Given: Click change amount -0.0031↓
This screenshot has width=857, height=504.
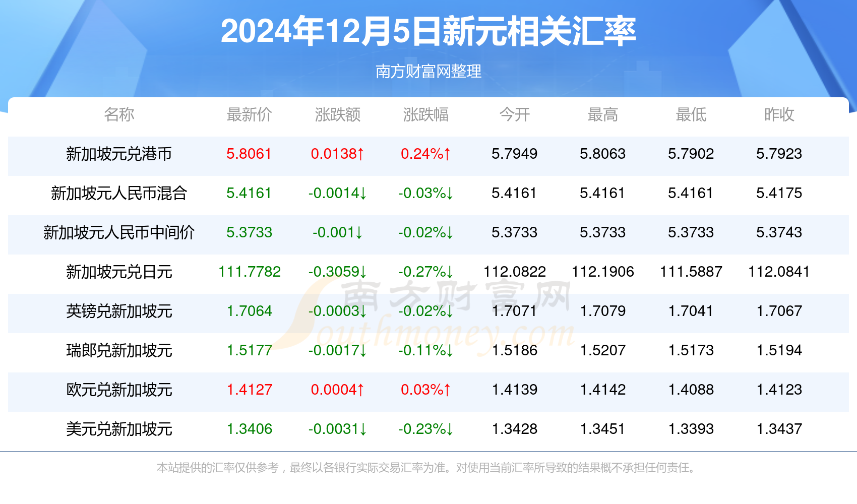Looking at the screenshot, I should pyautogui.click(x=338, y=429).
